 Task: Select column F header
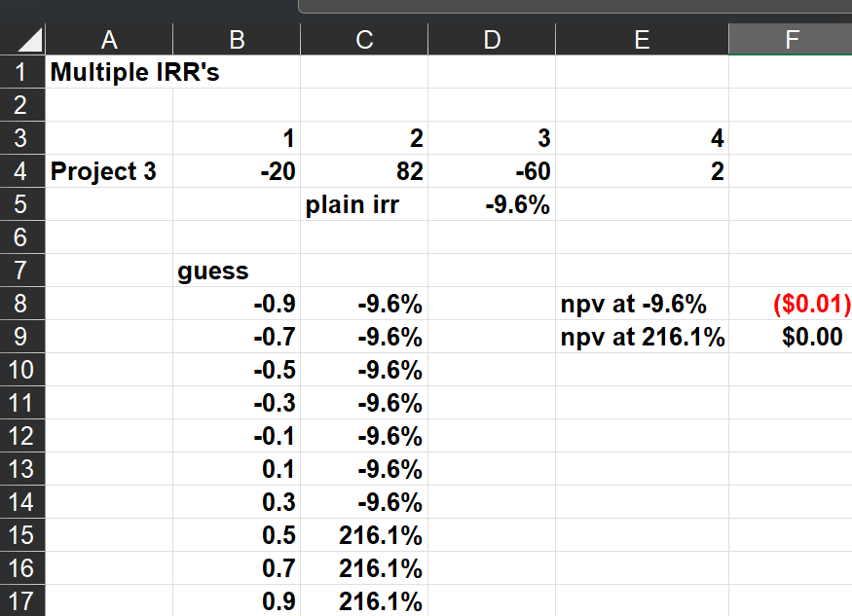coord(790,39)
